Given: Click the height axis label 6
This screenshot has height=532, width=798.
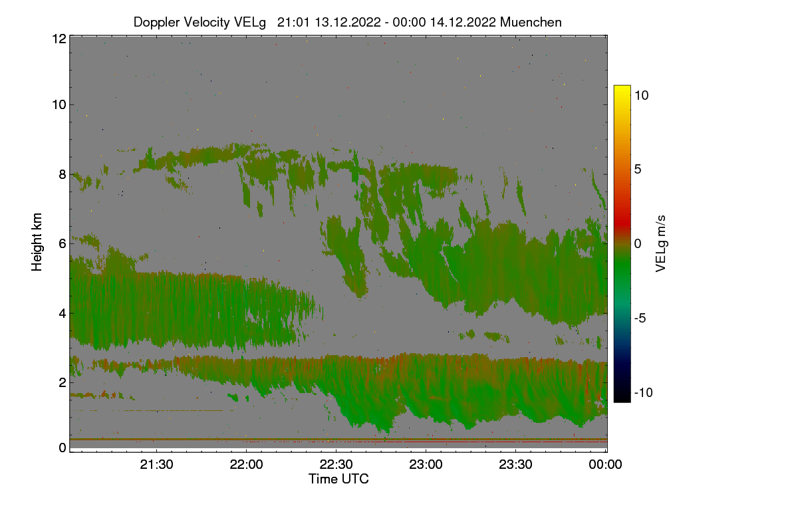Looking at the screenshot, I should click(62, 243).
